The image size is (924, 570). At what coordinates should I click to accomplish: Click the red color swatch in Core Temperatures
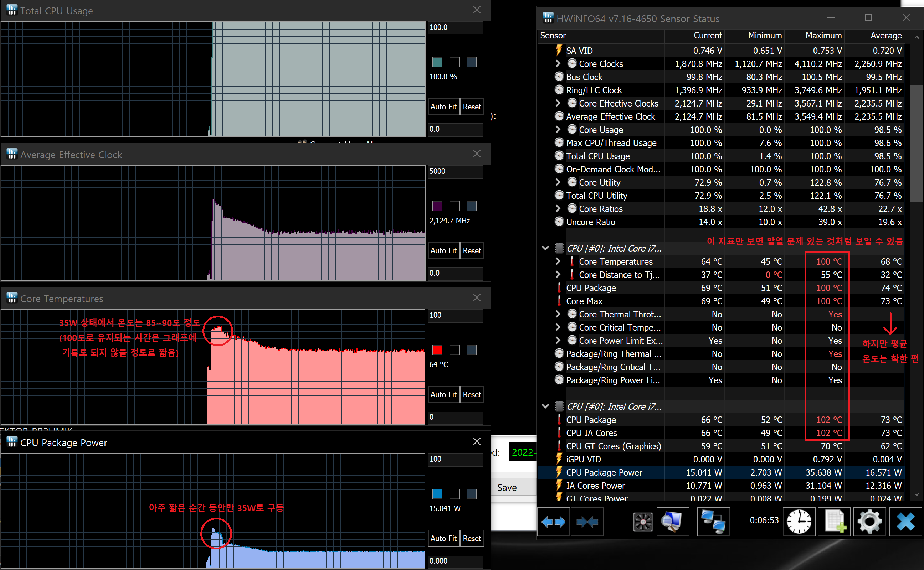click(437, 350)
